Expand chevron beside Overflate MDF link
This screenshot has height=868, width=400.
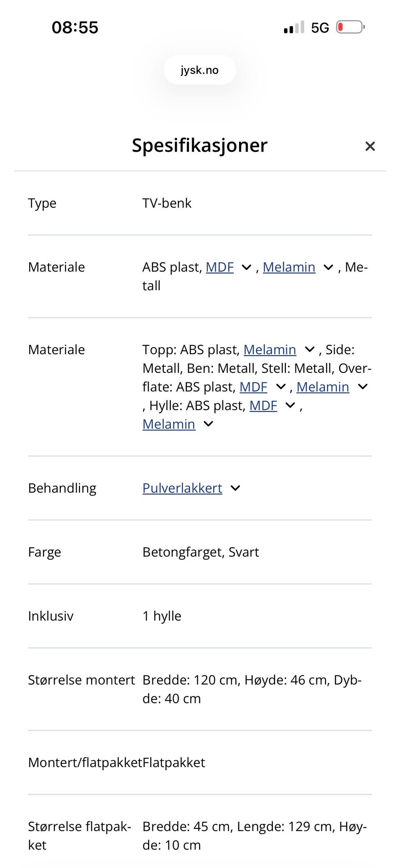(281, 387)
